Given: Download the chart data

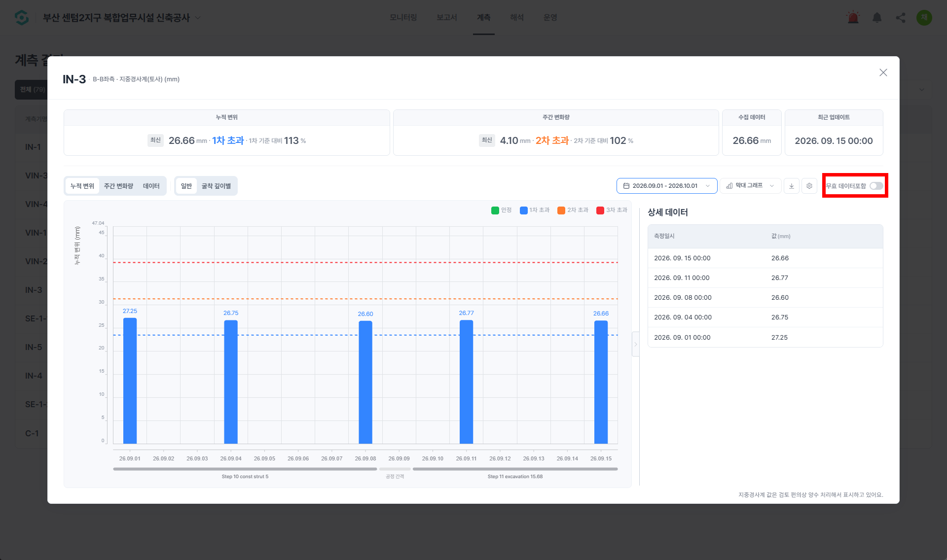Looking at the screenshot, I should pyautogui.click(x=792, y=186).
